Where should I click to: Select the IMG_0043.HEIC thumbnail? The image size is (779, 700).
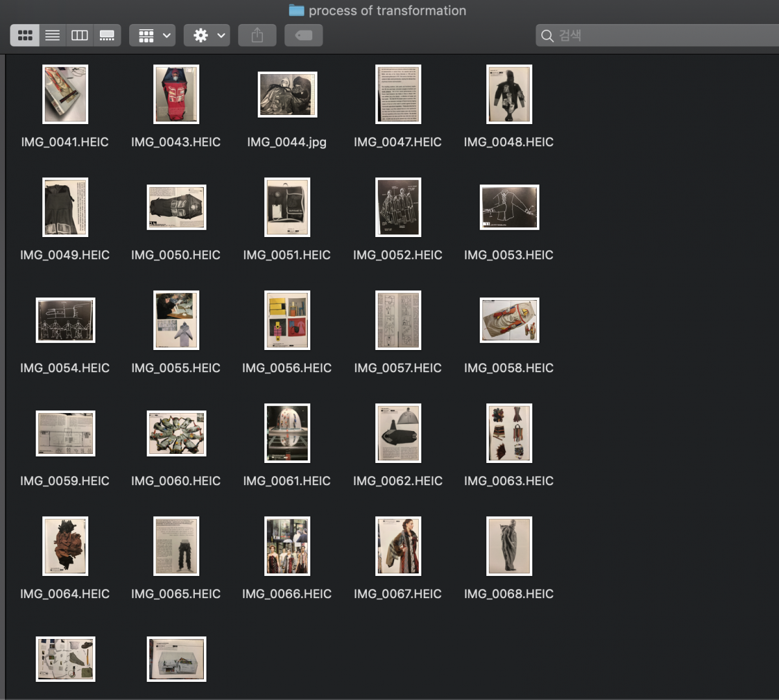click(x=176, y=94)
